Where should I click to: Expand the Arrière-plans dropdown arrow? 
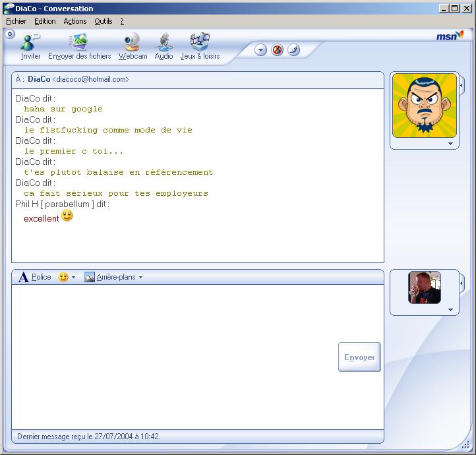click(x=140, y=277)
